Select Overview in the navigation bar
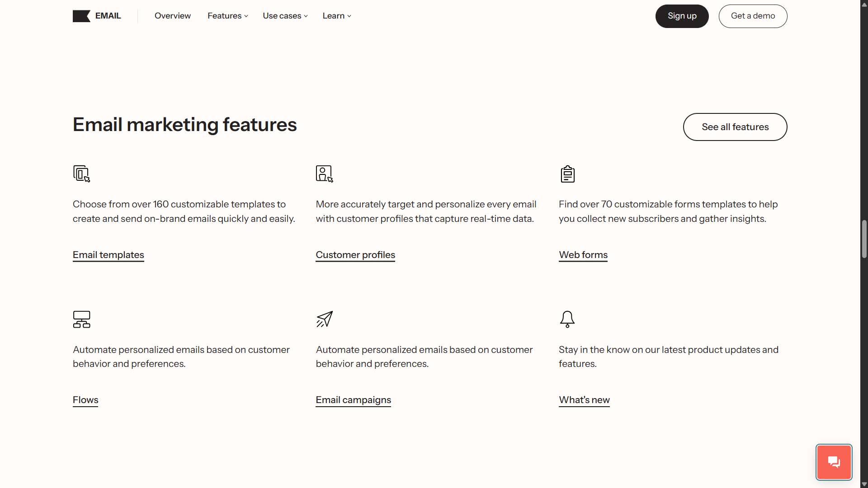The height and width of the screenshot is (488, 868). point(172,16)
